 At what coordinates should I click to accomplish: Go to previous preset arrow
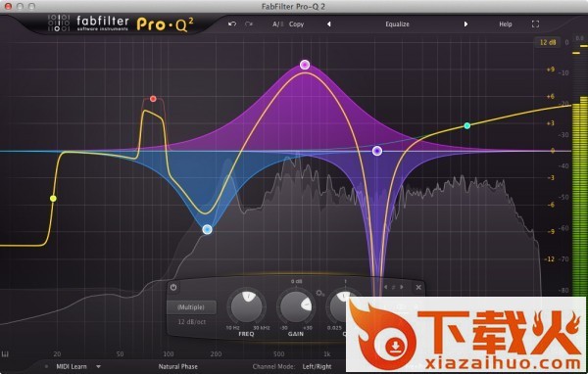click(329, 23)
